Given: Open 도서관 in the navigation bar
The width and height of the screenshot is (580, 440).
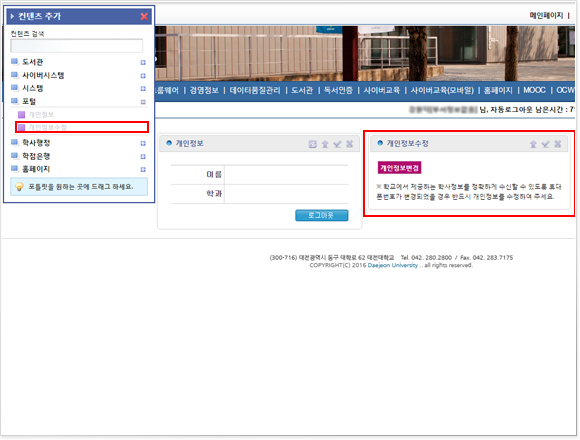Looking at the screenshot, I should [x=302, y=91].
